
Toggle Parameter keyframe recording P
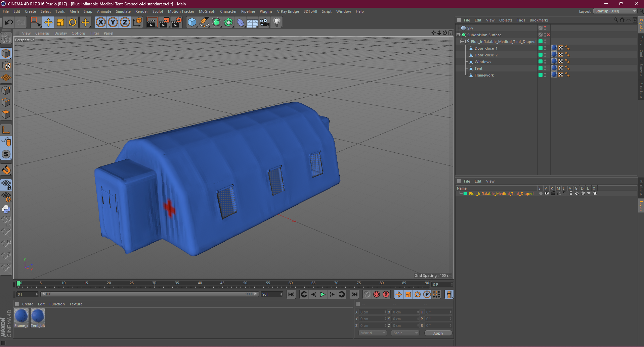427,294
